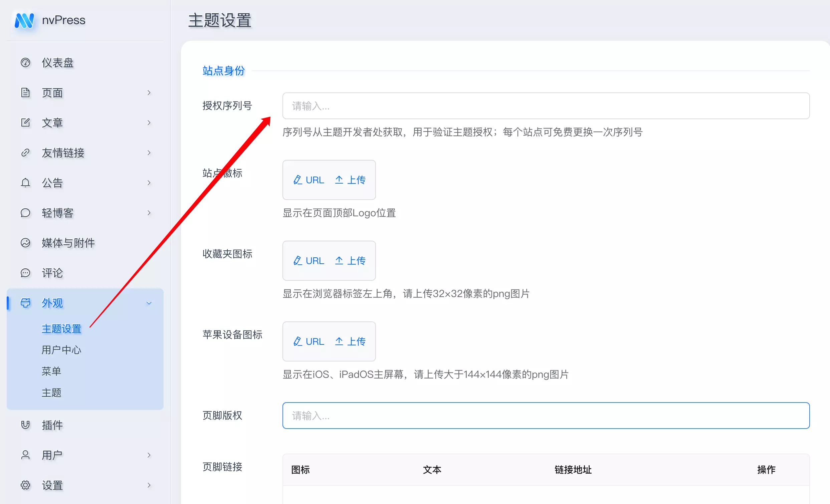
Task: Click the 设置 gear icon in sidebar
Action: [25, 485]
